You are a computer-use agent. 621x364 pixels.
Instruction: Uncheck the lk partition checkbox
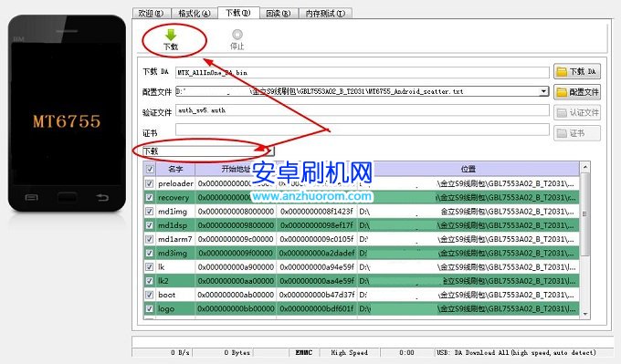click(149, 267)
